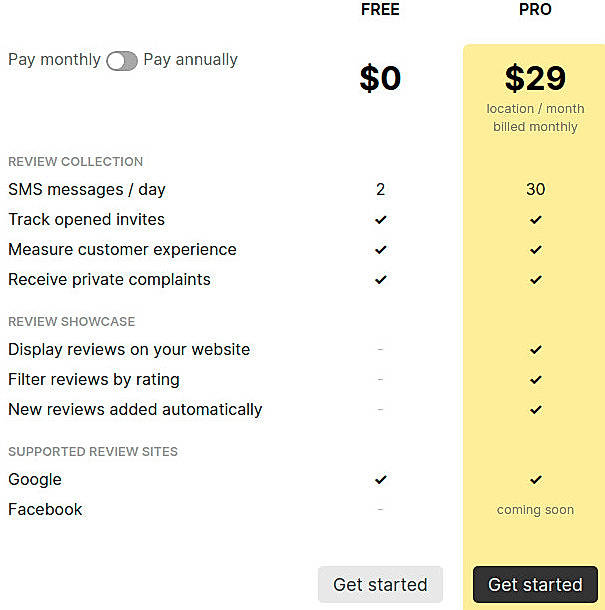This screenshot has height=610, width=605.
Task: Click Pro checkmark for Receive private complaints
Action: (536, 280)
